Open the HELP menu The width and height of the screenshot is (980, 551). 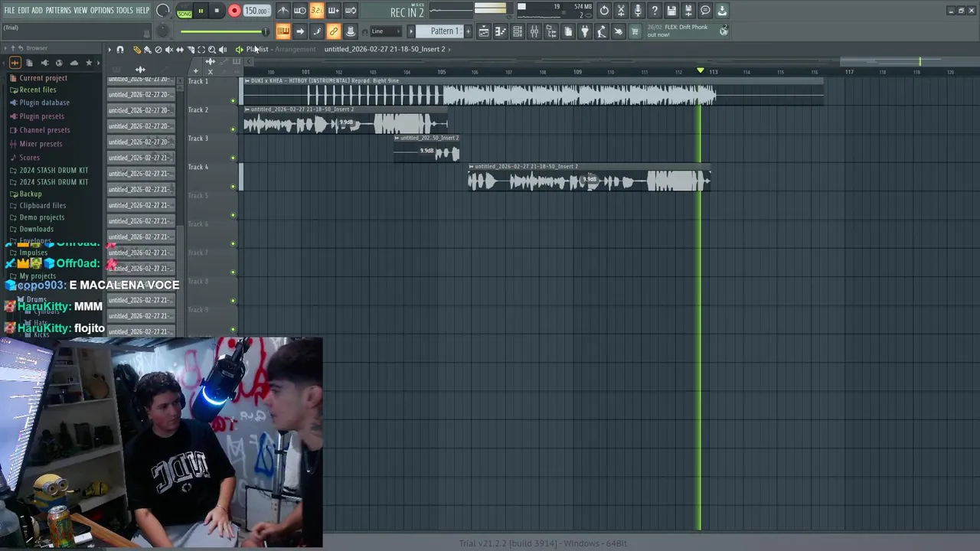tap(142, 10)
